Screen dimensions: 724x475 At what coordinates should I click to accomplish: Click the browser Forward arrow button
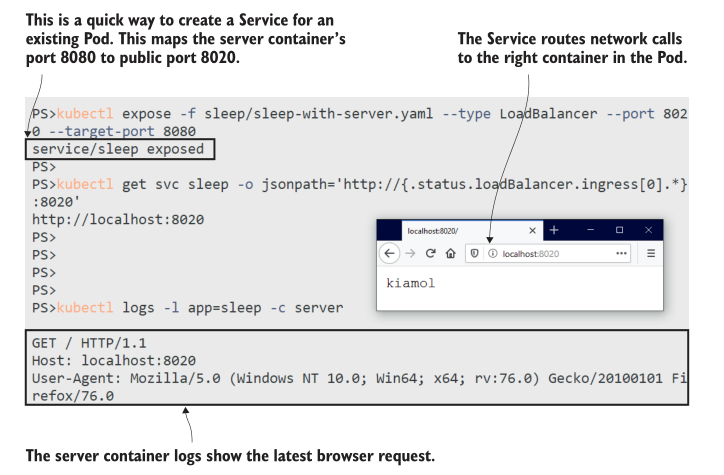[x=410, y=255]
